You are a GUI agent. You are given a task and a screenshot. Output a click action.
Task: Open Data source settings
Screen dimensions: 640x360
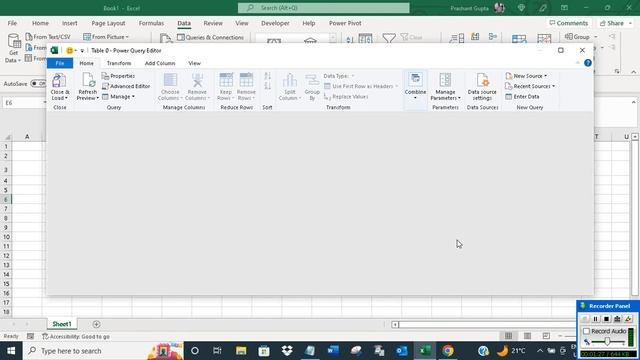point(482,87)
